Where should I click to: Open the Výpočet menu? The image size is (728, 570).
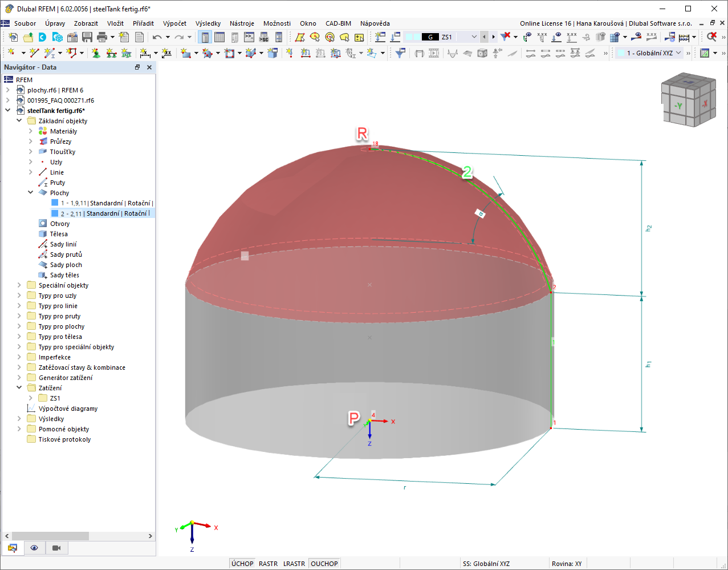174,23
